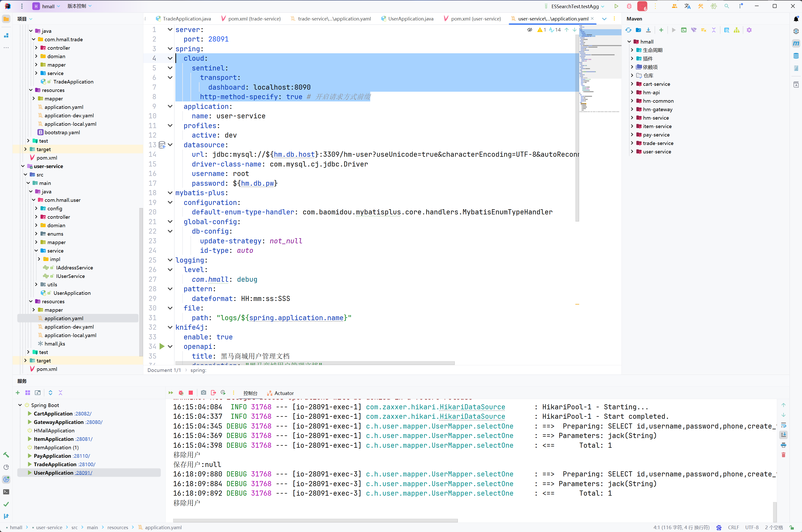Open Maven execute goal terminal icon
This screenshot has height=532, width=802.
point(684,30)
